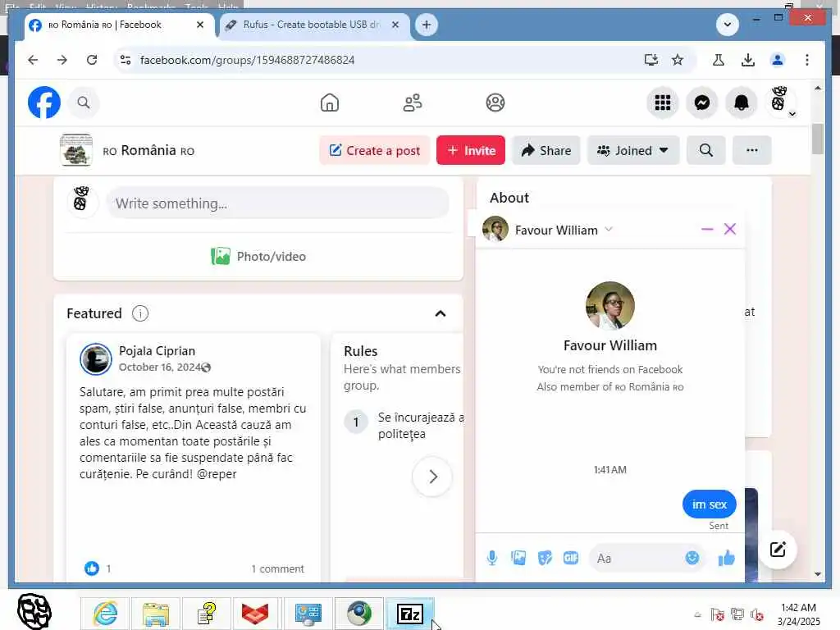Click the address bar URL

(248, 60)
